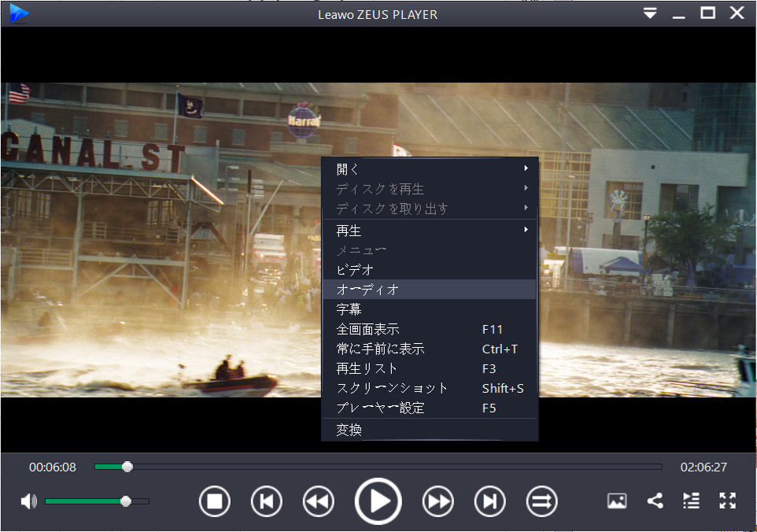This screenshot has height=532, width=757.
Task: Click the elapsed time 00:06:08
Action: click(53, 467)
